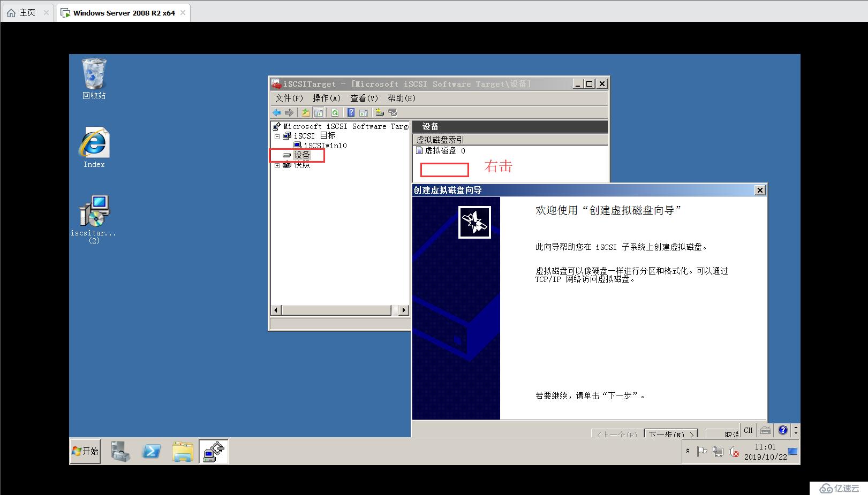868x495 pixels.
Task: Launch PowerShell from the taskbar
Action: pos(152,452)
